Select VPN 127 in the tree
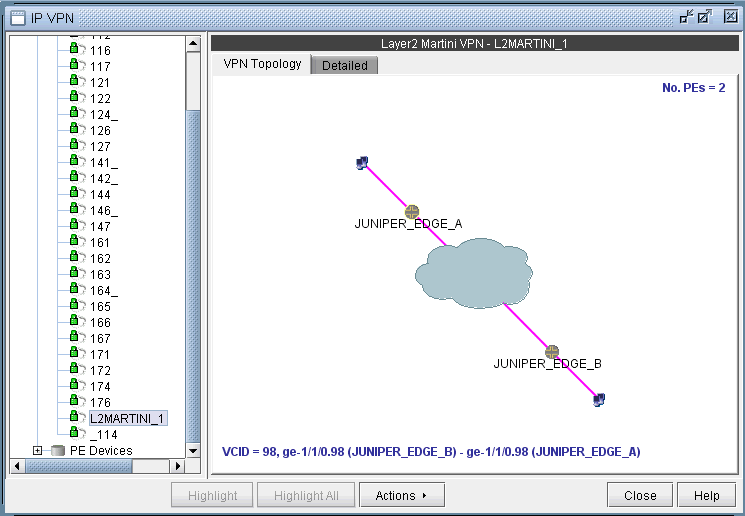745x516 pixels. 100,146
